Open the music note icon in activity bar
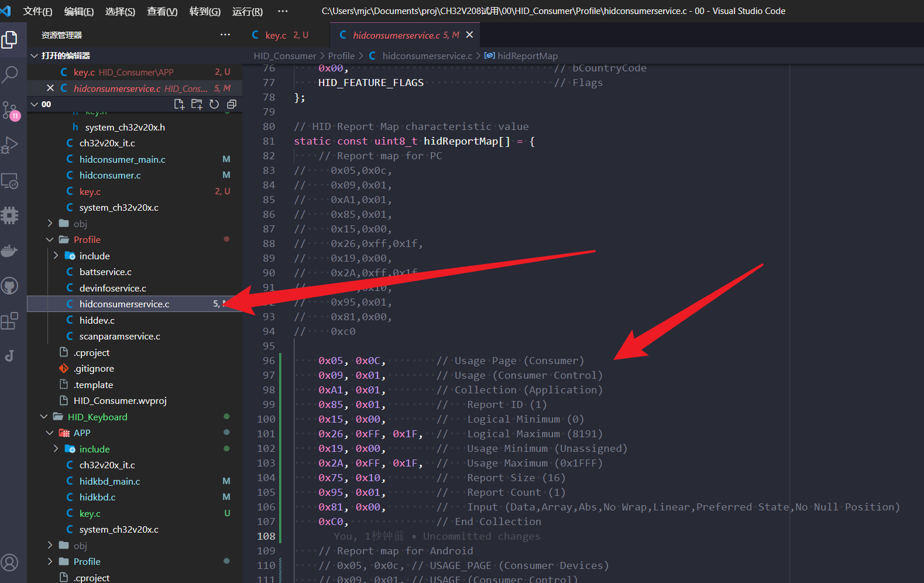The width and height of the screenshot is (924, 583). 10,356
